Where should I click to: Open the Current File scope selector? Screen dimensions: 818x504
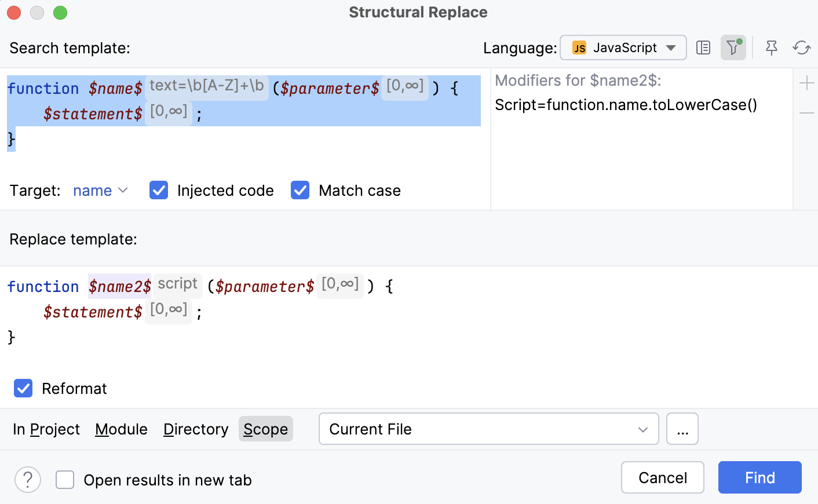(x=488, y=429)
